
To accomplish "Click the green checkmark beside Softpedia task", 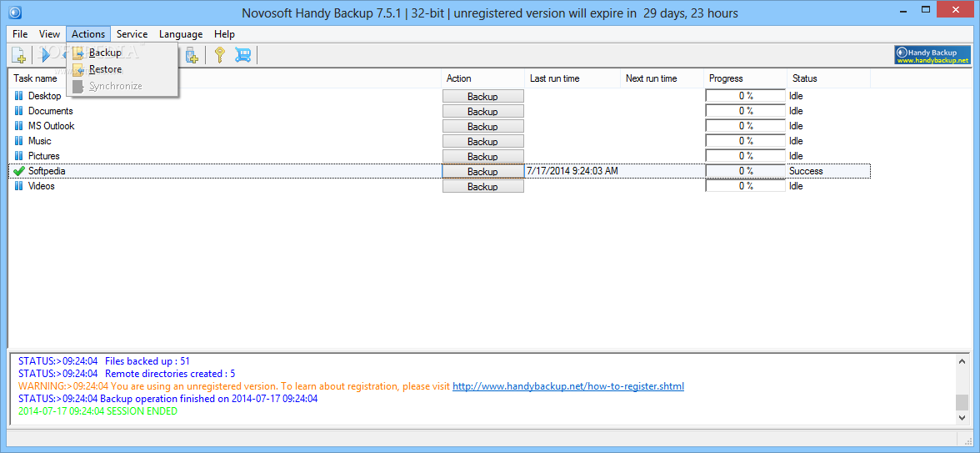I will (x=18, y=171).
